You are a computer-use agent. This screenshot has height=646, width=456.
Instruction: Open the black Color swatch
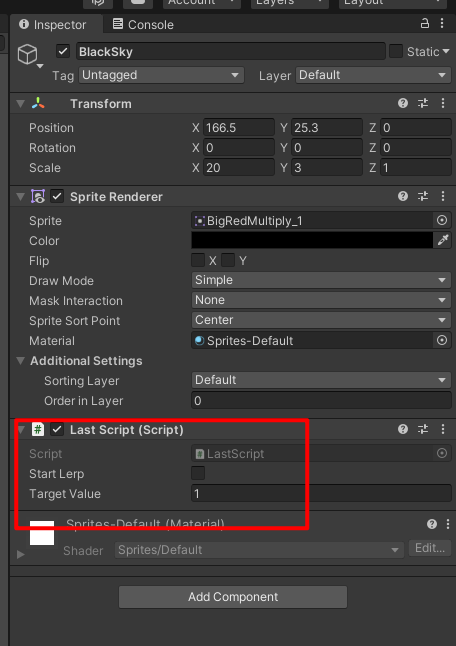coord(312,240)
